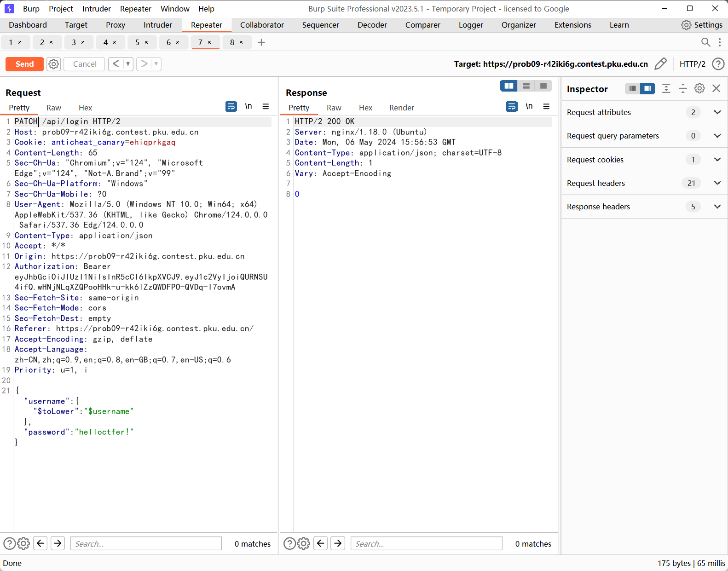This screenshot has width=728, height=571.
Task: Switch to the Decoder tab
Action: (372, 25)
